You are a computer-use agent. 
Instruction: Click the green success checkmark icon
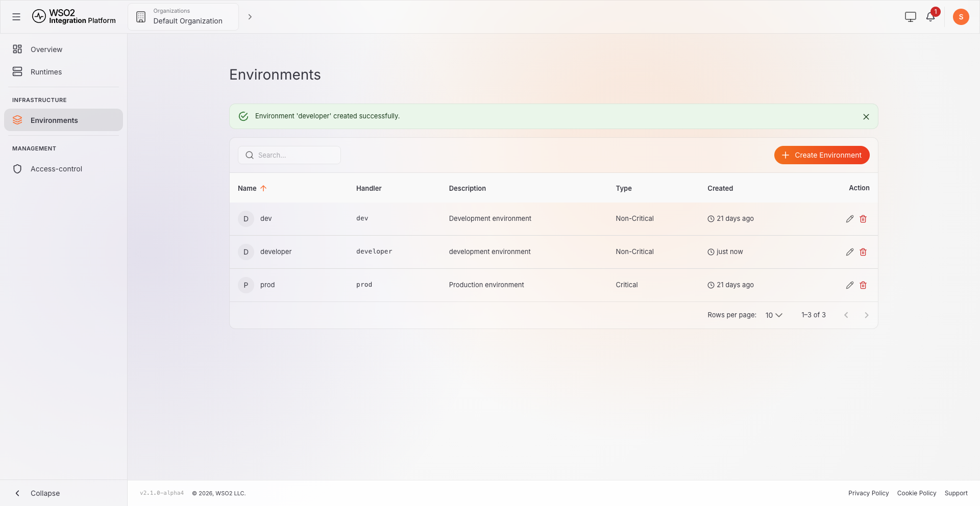tap(243, 116)
